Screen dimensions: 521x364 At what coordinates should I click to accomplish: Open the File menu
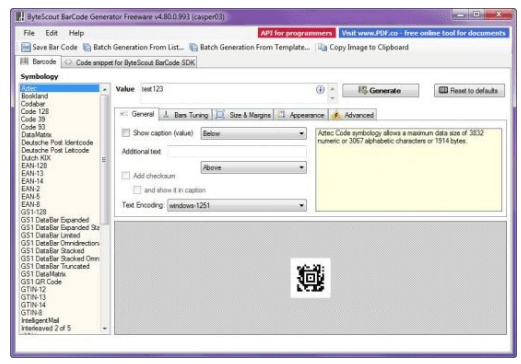29,33
